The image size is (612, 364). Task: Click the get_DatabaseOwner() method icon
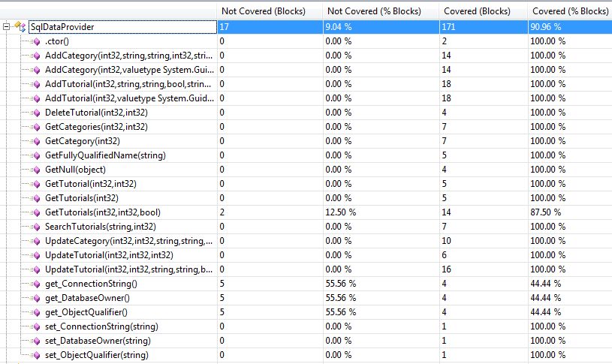(36, 299)
